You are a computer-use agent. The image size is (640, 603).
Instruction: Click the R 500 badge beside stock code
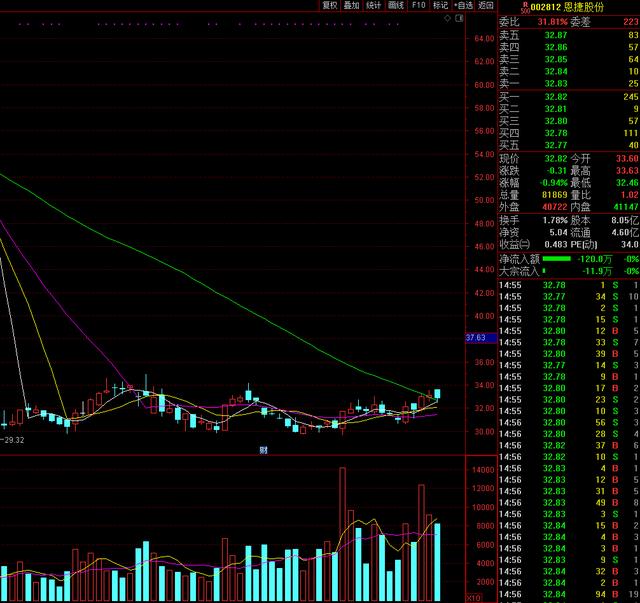pyautogui.click(x=525, y=7)
